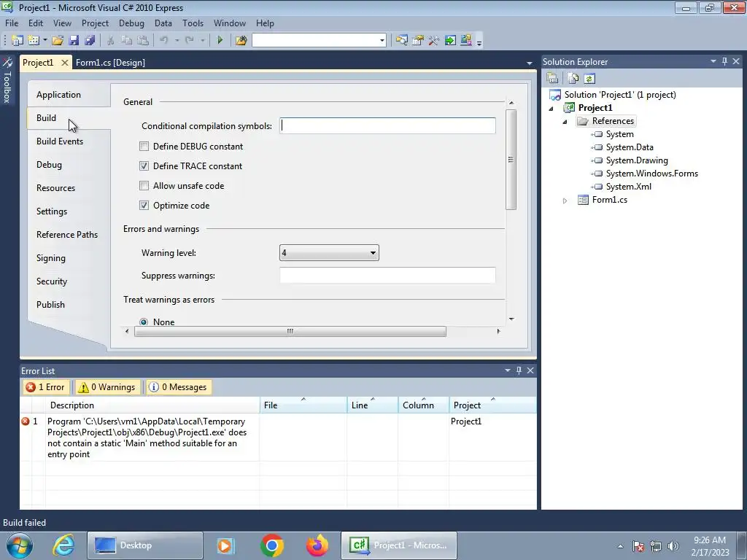This screenshot has height=560, width=747.
Task: Click the scroll down arrow in Build settings
Action: click(511, 319)
